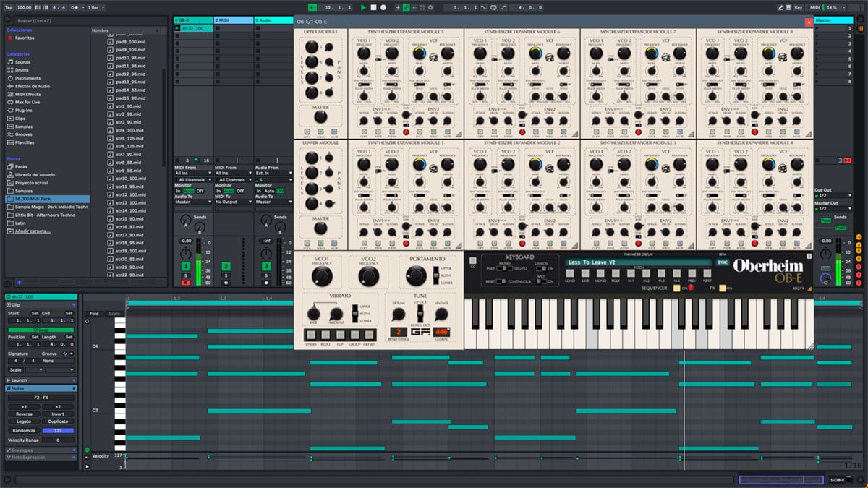
Task: Launch the str32_100 clip in track 1
Action: [x=177, y=28]
